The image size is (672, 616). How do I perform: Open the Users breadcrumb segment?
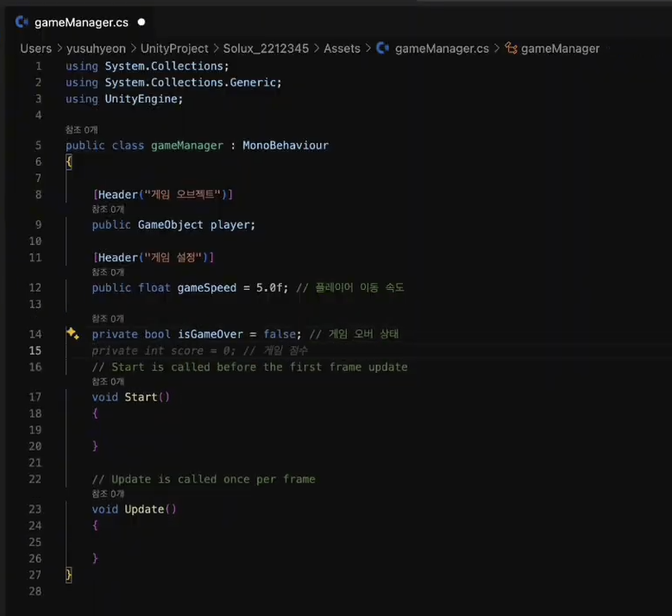[35, 48]
